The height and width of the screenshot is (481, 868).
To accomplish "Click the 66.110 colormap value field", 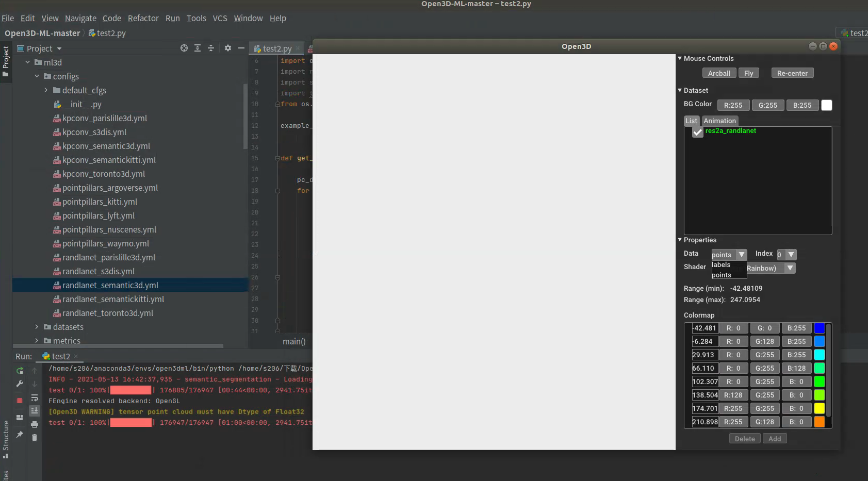I will click(x=705, y=368).
